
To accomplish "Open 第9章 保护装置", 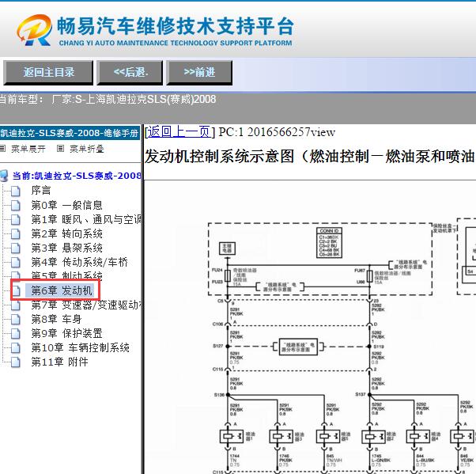I will coord(66,333).
